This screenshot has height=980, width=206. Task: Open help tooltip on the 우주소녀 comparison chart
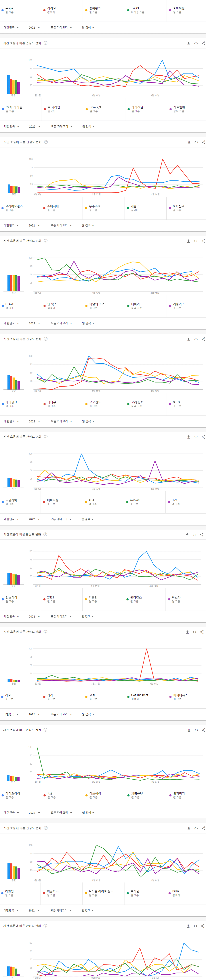click(x=45, y=241)
